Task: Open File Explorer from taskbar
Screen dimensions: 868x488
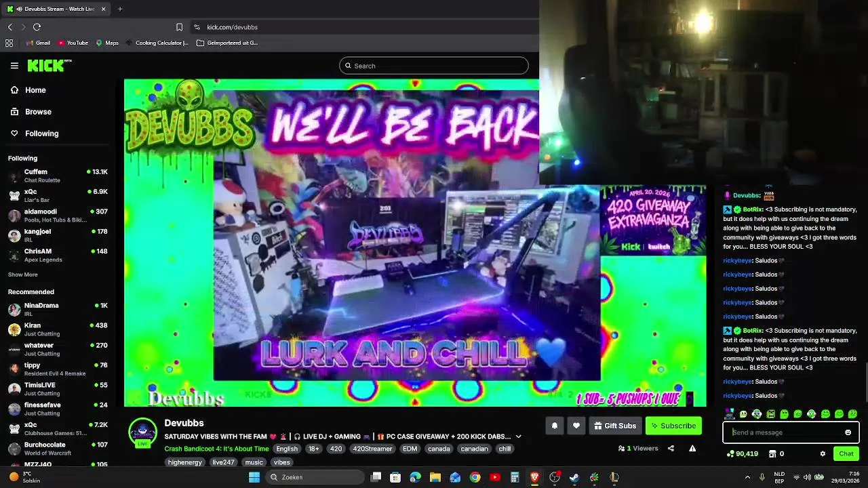Action: (x=435, y=477)
